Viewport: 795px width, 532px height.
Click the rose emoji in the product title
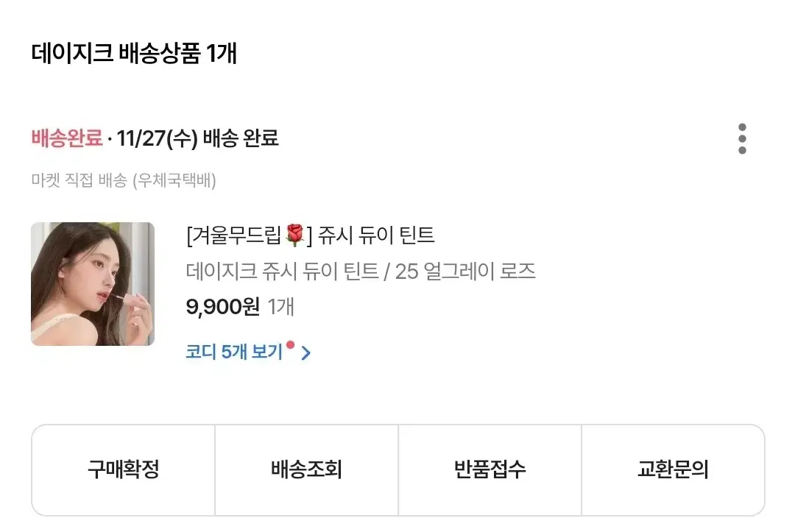pyautogui.click(x=294, y=235)
